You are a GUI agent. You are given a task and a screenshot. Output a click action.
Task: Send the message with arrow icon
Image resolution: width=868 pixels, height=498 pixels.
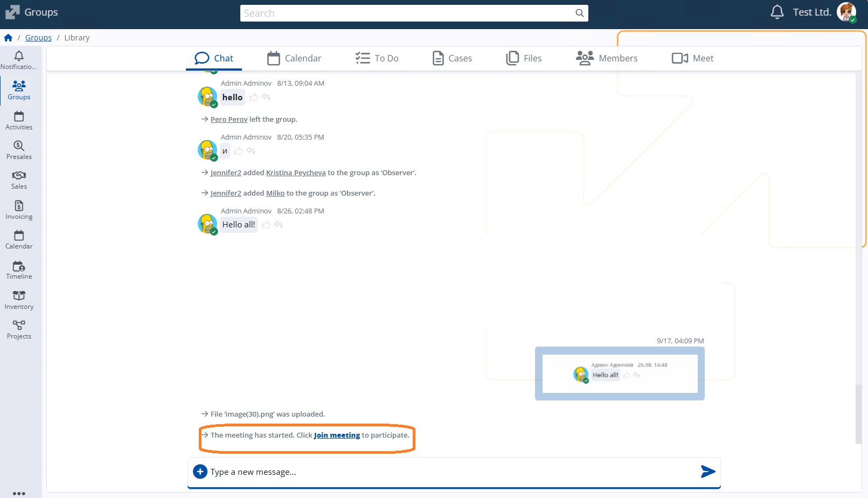pyautogui.click(x=708, y=472)
